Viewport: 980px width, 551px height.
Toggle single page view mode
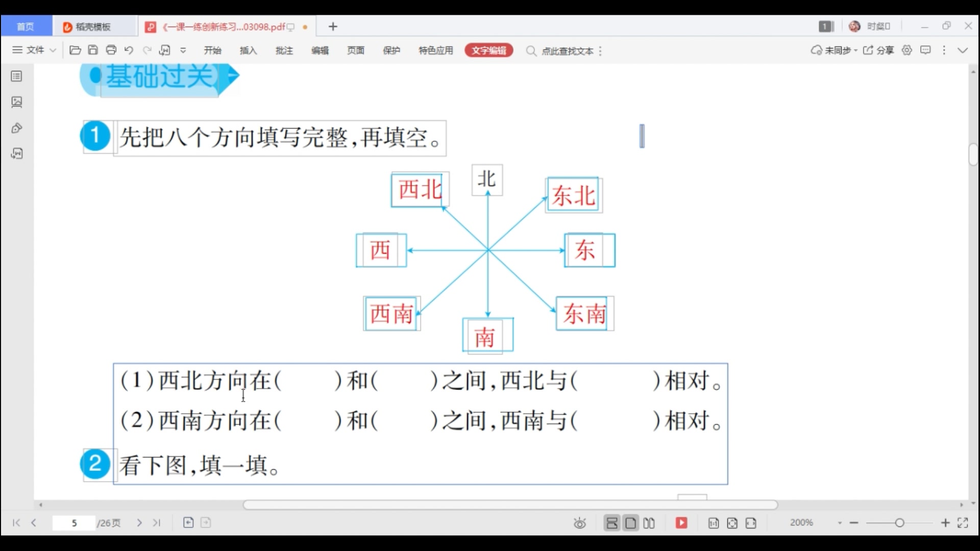[630, 523]
